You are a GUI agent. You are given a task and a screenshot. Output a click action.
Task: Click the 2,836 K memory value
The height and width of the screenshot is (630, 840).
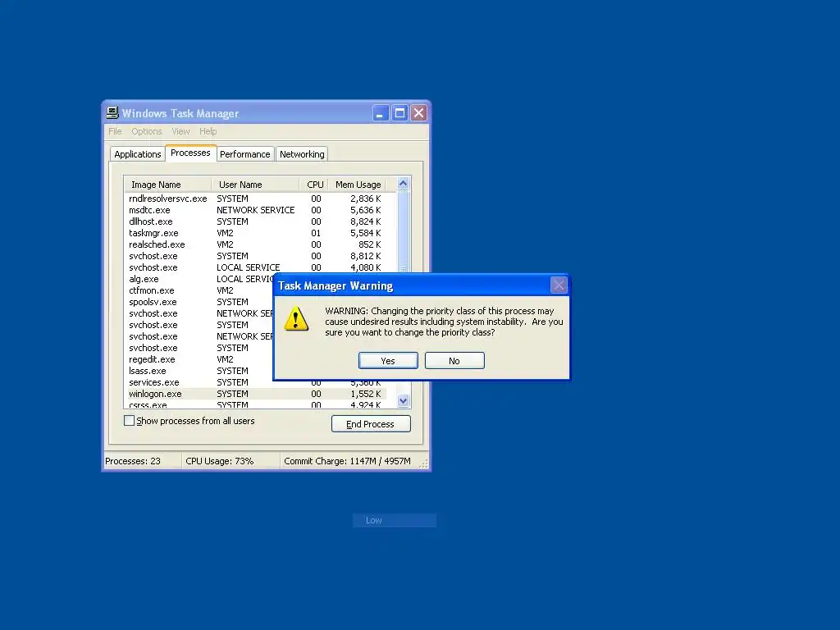click(x=365, y=199)
